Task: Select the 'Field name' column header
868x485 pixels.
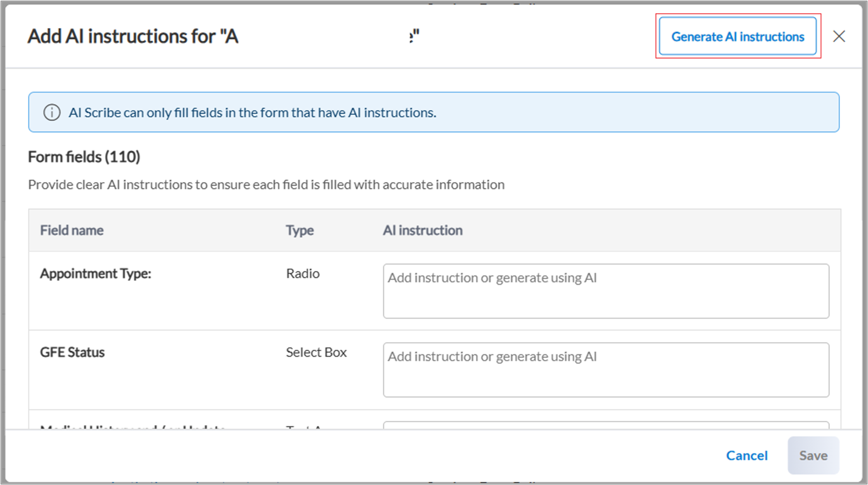Action: click(x=72, y=231)
